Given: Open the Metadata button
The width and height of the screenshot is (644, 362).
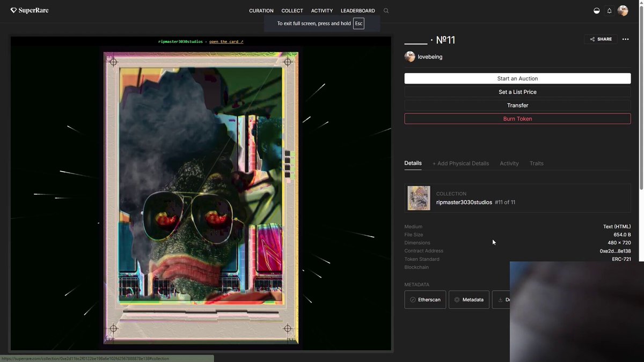Looking at the screenshot, I should click(469, 300).
